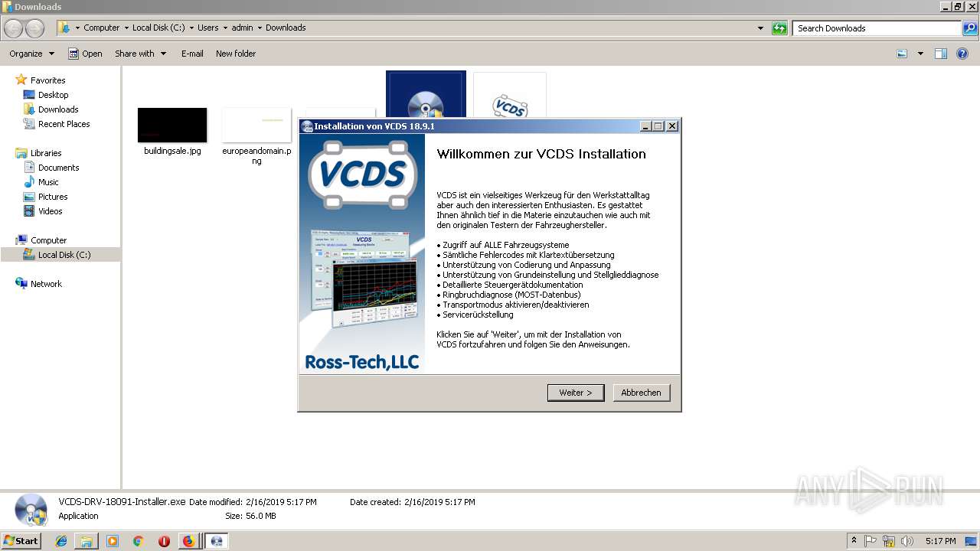Click Open in the Explorer toolbar
The width and height of the screenshot is (980, 551).
pyautogui.click(x=85, y=54)
